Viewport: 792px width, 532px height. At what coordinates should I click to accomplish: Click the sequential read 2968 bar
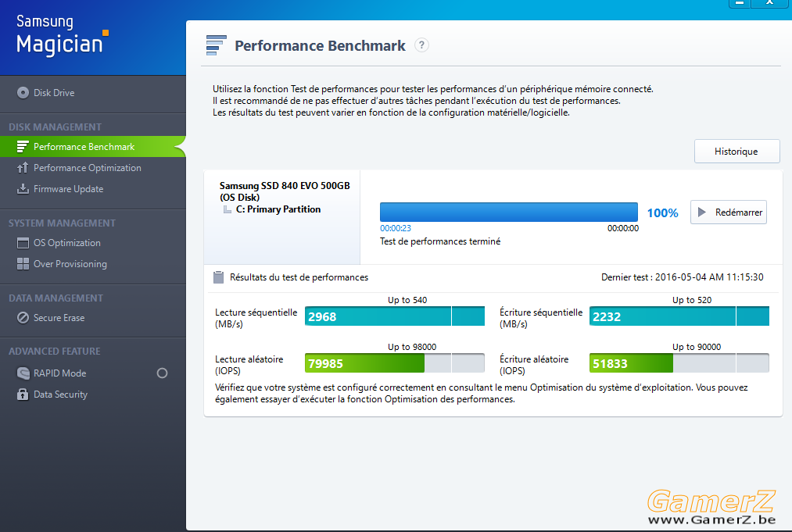pyautogui.click(x=395, y=316)
